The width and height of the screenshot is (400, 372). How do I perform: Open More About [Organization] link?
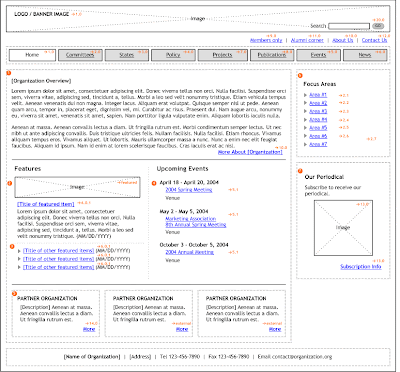tap(250, 152)
